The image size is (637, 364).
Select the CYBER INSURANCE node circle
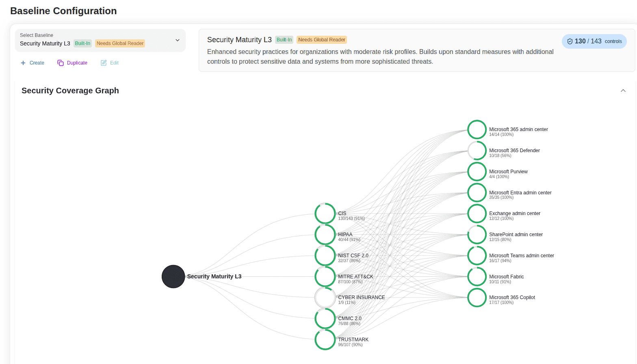point(325,297)
